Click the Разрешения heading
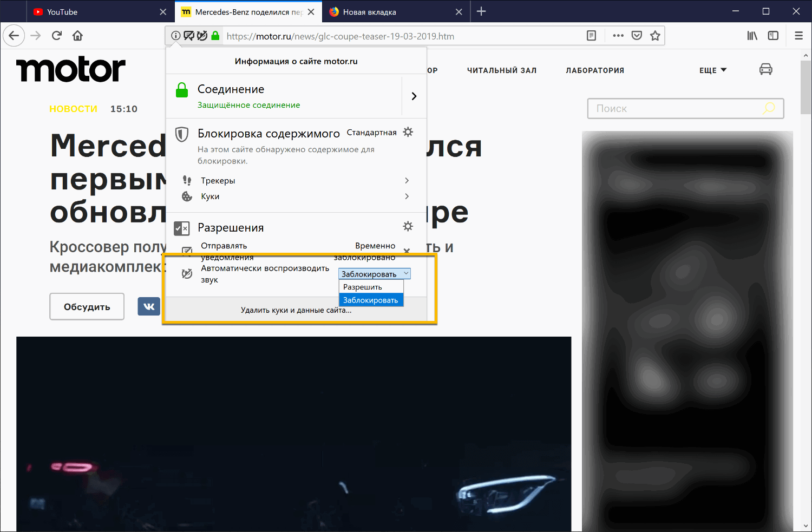 pos(231,228)
